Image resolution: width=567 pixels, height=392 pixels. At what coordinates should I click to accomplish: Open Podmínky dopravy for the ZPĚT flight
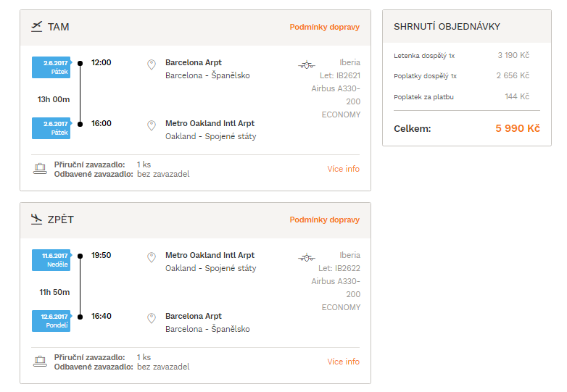[x=324, y=220]
